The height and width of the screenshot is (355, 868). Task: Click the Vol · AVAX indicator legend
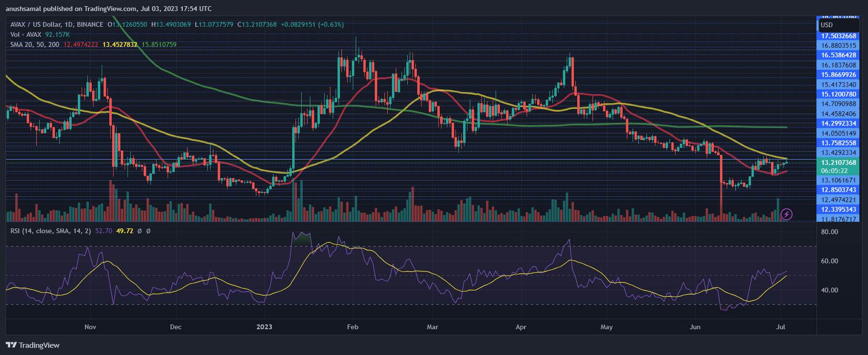tap(26, 34)
